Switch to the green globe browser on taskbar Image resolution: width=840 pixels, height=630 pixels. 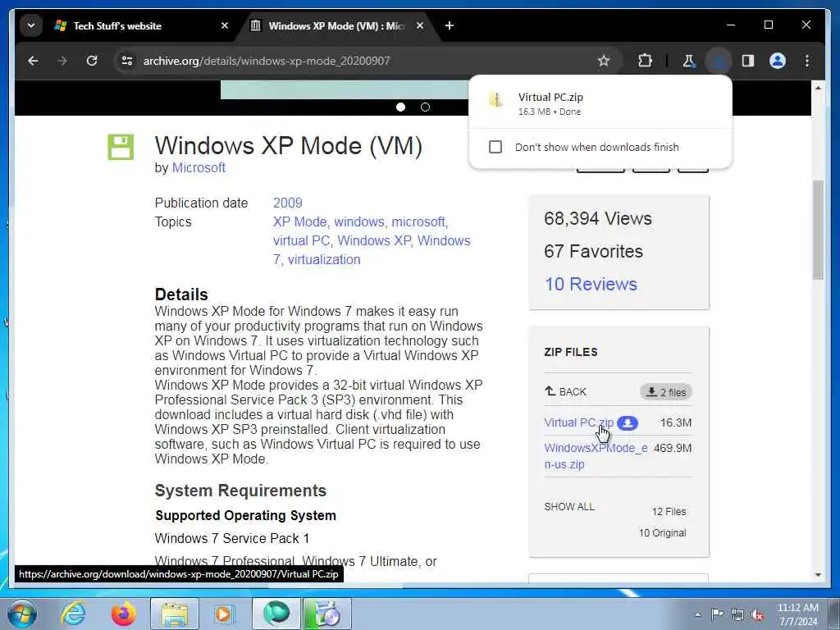pos(276,614)
